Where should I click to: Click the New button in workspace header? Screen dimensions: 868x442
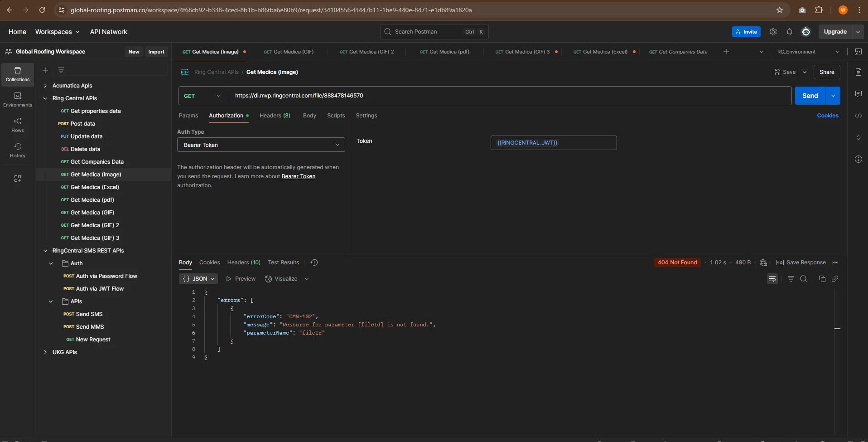(x=134, y=52)
